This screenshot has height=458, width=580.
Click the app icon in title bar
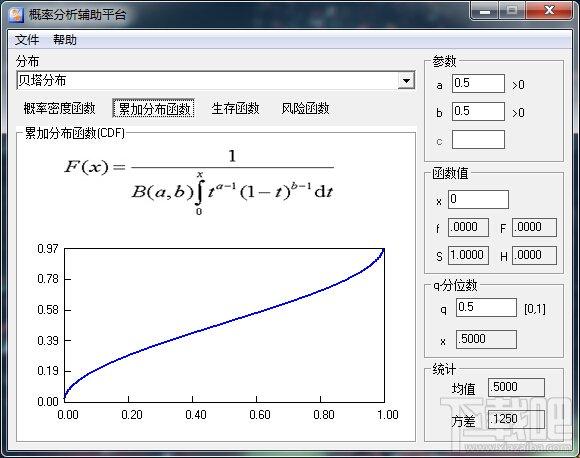[16, 15]
